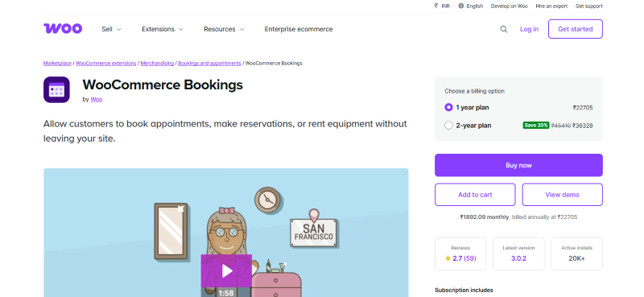Go to Bookings and appointments breadcrumb
Screen dimensions: 644x297
(x=209, y=64)
